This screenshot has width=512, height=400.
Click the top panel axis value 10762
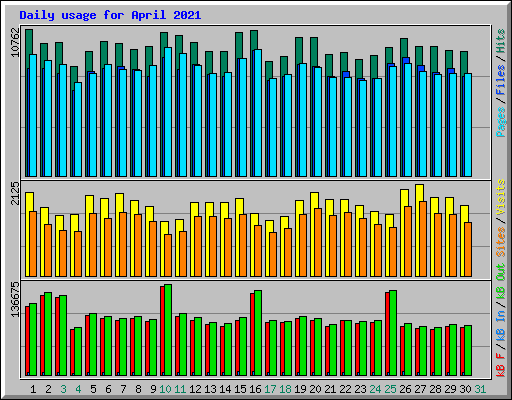point(15,42)
